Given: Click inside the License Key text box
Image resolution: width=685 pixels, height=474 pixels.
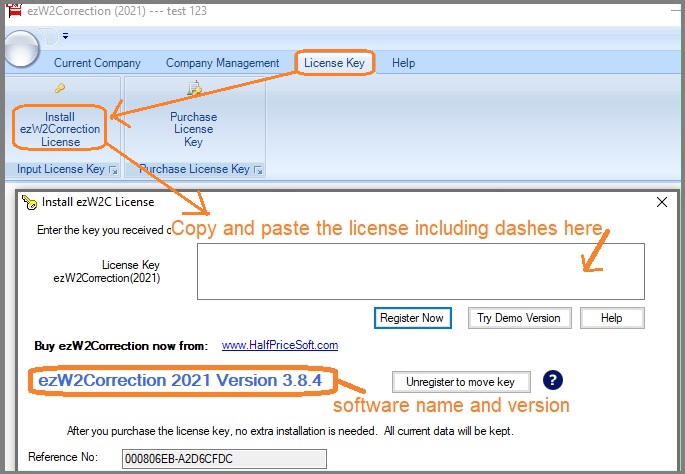Looking at the screenshot, I should [420, 271].
